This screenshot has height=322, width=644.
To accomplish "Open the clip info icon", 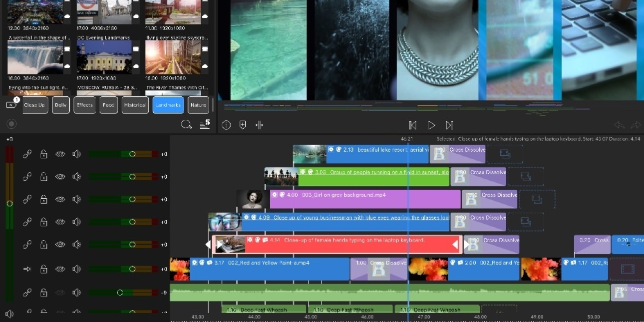I will (226, 125).
